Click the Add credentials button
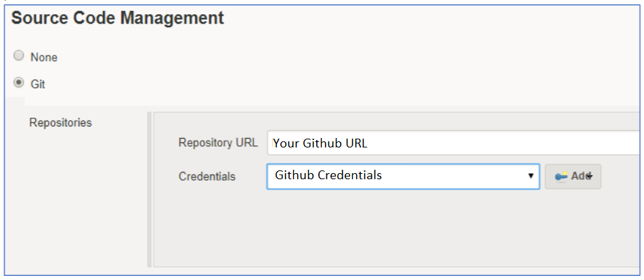 coord(573,177)
